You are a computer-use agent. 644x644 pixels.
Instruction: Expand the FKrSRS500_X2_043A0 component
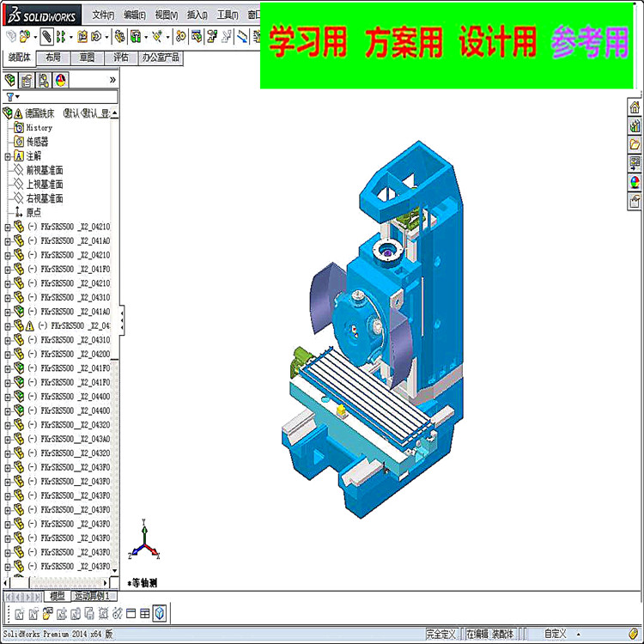pyautogui.click(x=8, y=440)
